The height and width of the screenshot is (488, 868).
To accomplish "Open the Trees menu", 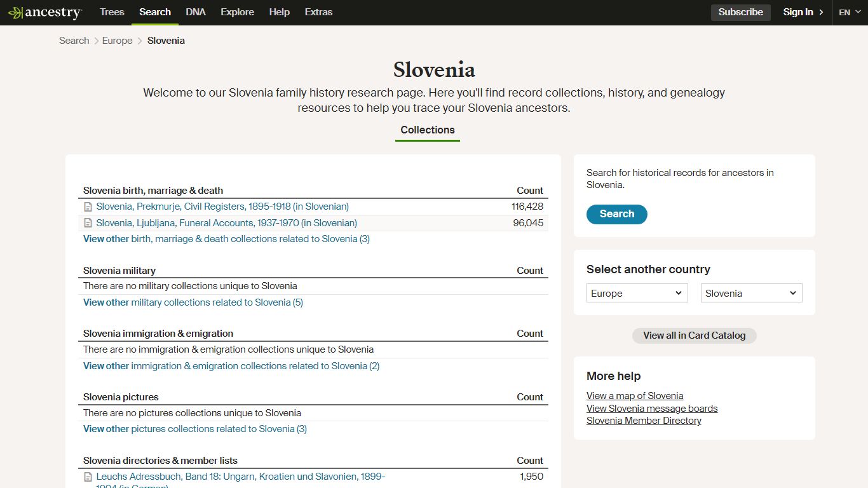I will point(112,12).
